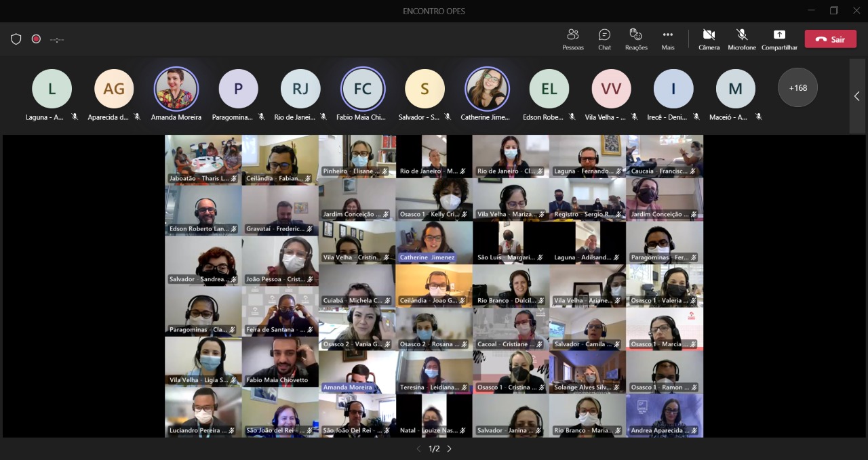Select the Catherine Jimenez avatar in the participant strip
This screenshot has width=868, height=460.
487,89
